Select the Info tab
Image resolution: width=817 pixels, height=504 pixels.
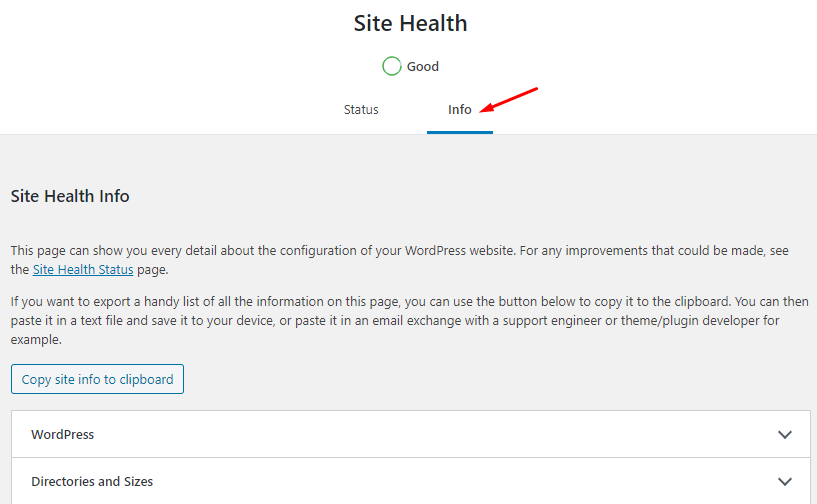point(460,109)
